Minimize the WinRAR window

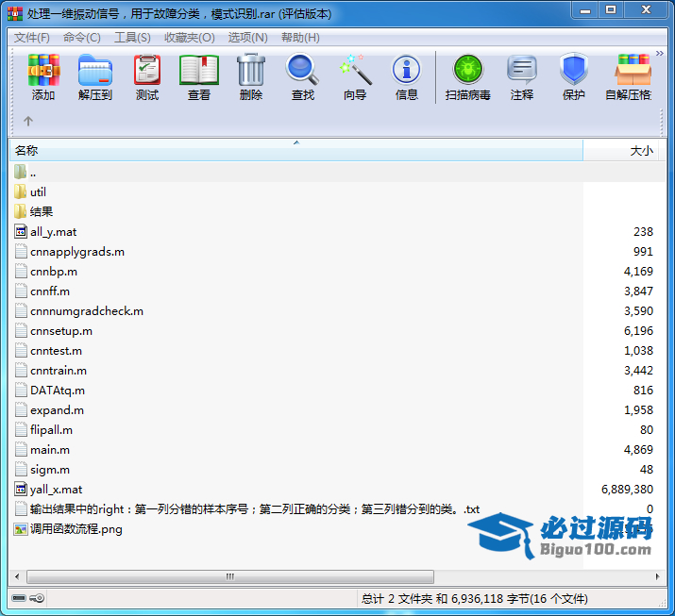[x=585, y=10]
